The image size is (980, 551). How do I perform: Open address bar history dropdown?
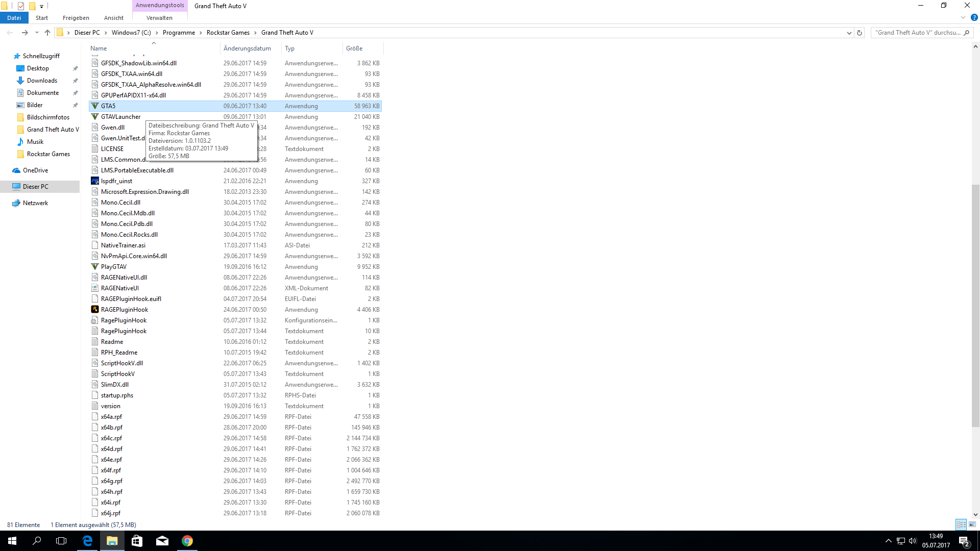click(849, 33)
